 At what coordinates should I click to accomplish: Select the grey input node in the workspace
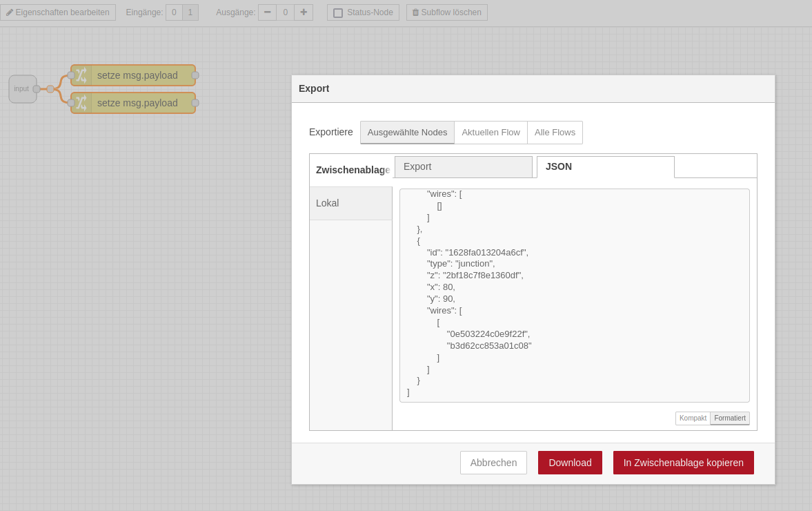[x=21, y=88]
